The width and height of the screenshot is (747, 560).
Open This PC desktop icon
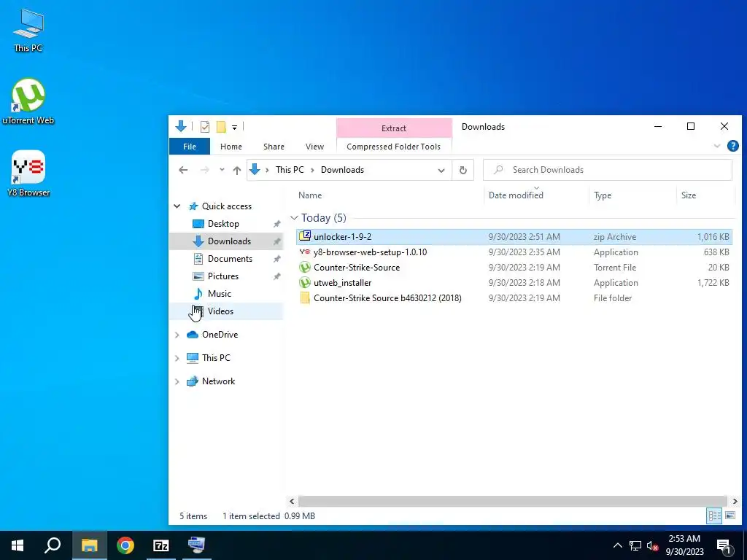[28, 31]
